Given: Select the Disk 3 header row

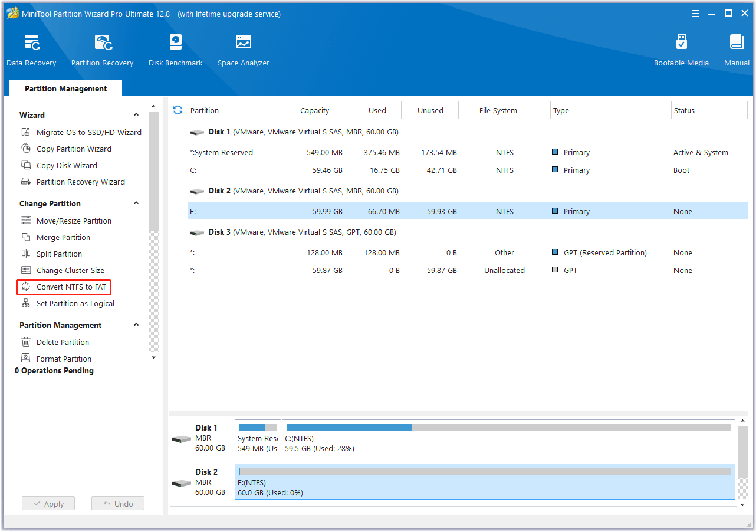Looking at the screenshot, I should (468, 232).
